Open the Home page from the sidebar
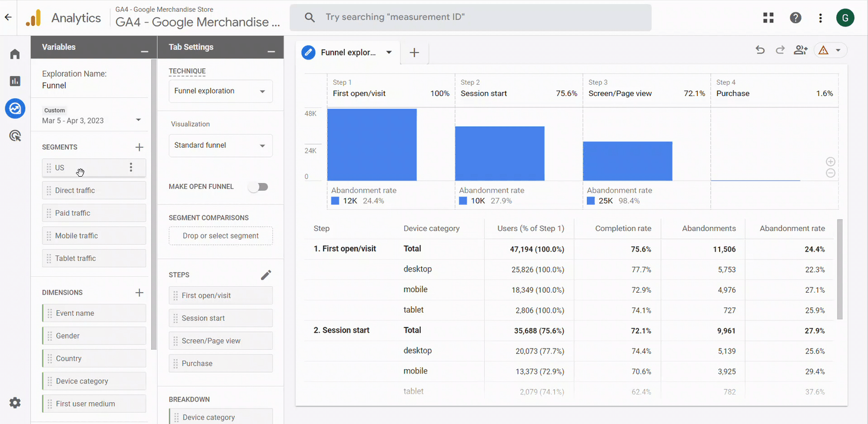This screenshot has width=868, height=424. [x=14, y=54]
